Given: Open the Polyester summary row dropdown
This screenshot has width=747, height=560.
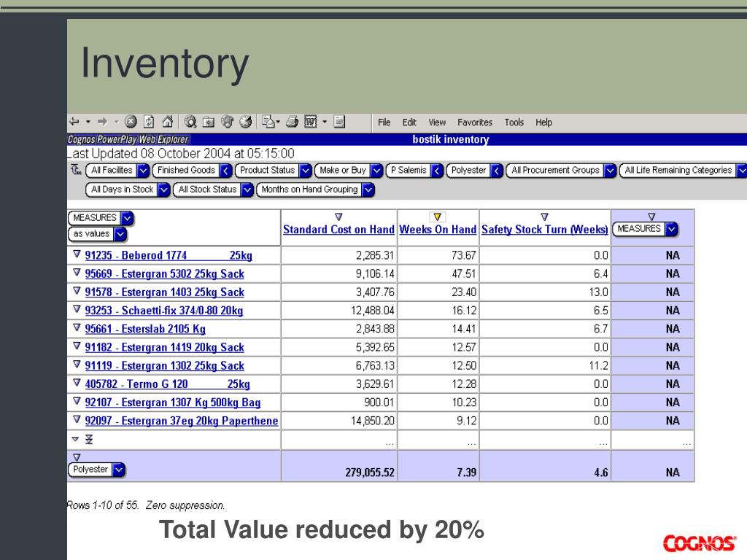Looking at the screenshot, I should point(119,470).
